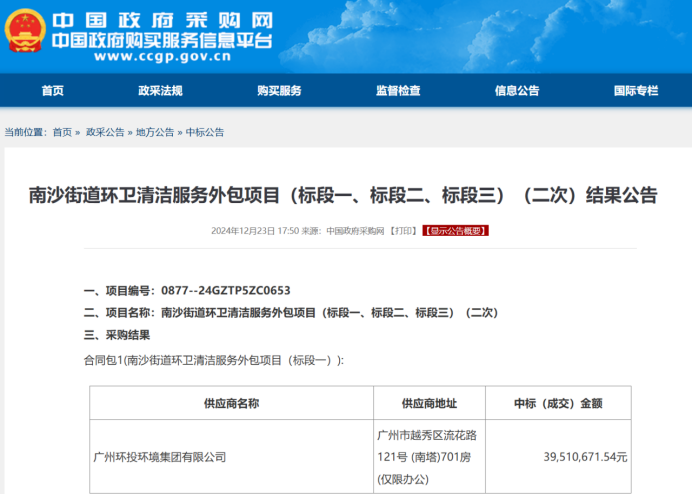Click the 中国政府采购网 site title banner
692x495 pixels.
(x=162, y=21)
